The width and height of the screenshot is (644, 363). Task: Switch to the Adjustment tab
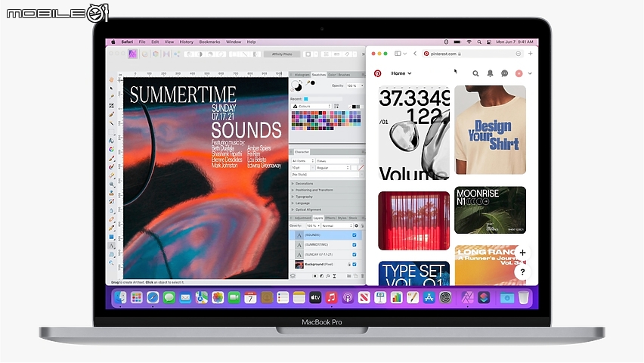(302, 218)
